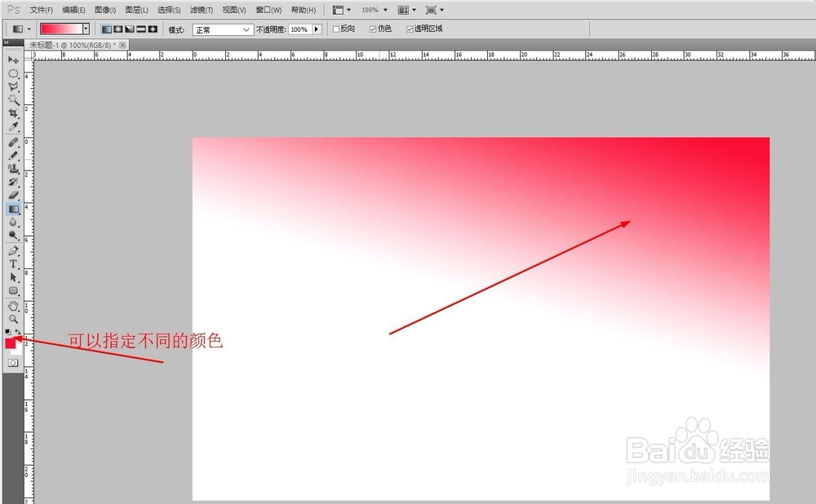Select the Hand tool
The height and width of the screenshot is (504, 816).
pyautogui.click(x=13, y=306)
